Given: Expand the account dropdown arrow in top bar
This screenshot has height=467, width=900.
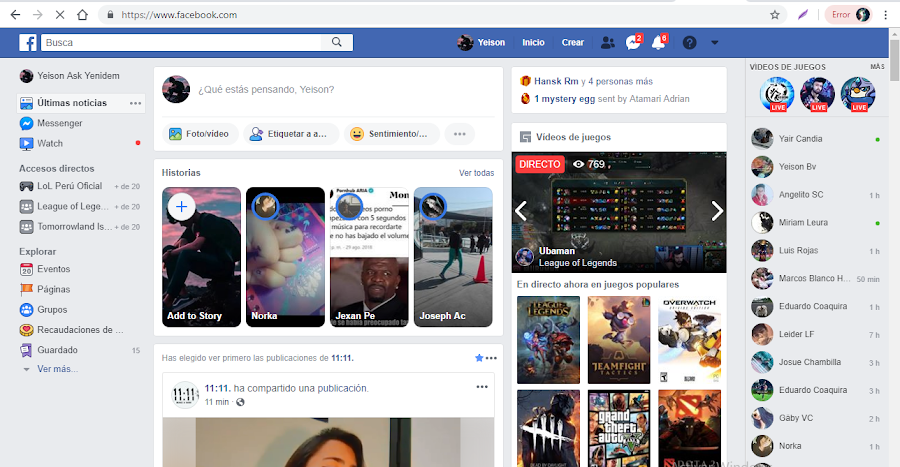Looking at the screenshot, I should pyautogui.click(x=715, y=42).
